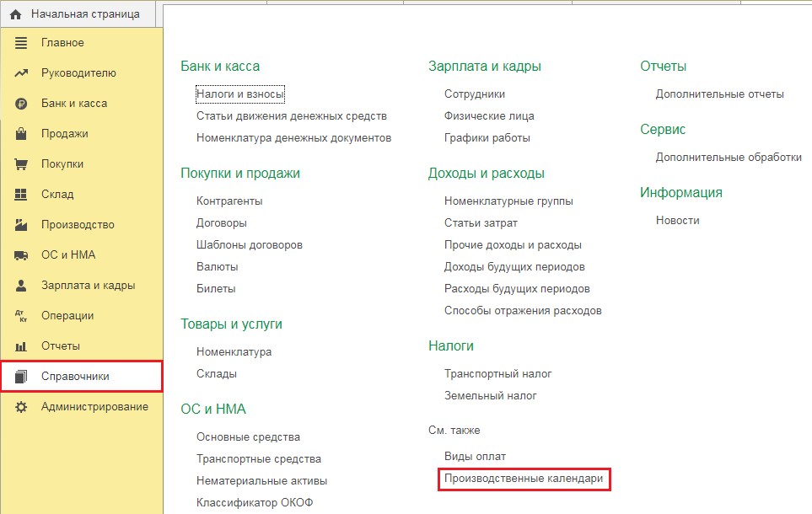Image resolution: width=812 pixels, height=514 pixels.
Task: Click the Руководителю chart icon
Action: [22, 73]
